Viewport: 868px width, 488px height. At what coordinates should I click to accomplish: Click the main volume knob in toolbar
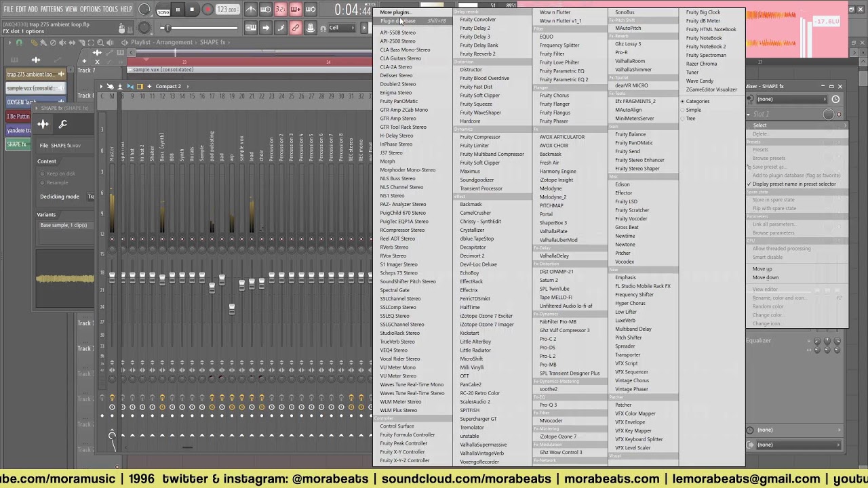tap(144, 9)
